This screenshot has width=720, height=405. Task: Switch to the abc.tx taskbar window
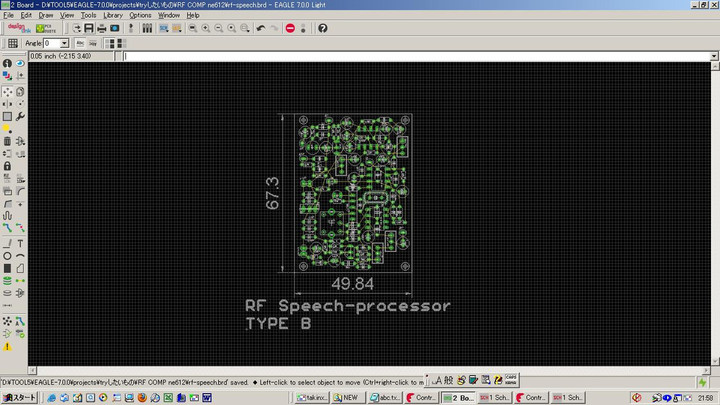click(385, 397)
